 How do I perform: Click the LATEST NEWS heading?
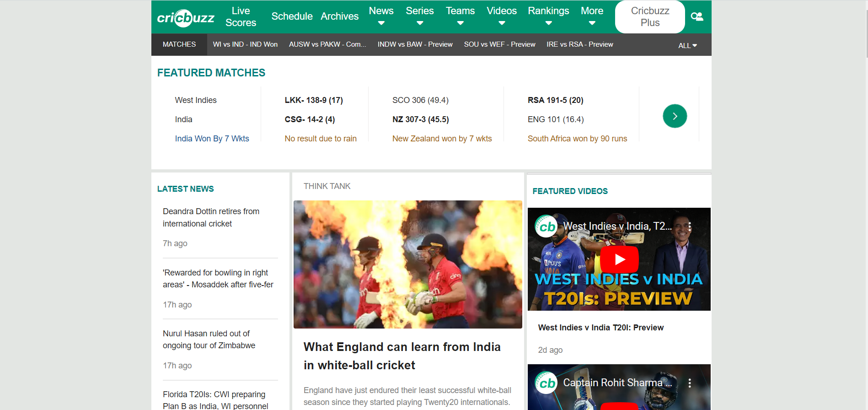185,189
